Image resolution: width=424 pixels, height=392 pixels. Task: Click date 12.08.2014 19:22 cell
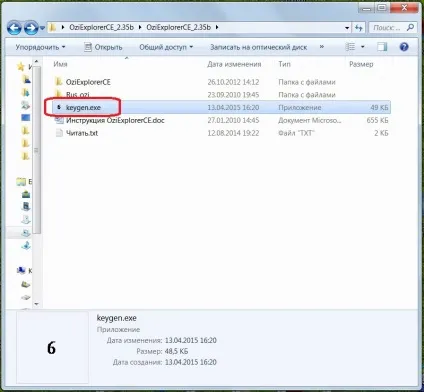(x=233, y=133)
